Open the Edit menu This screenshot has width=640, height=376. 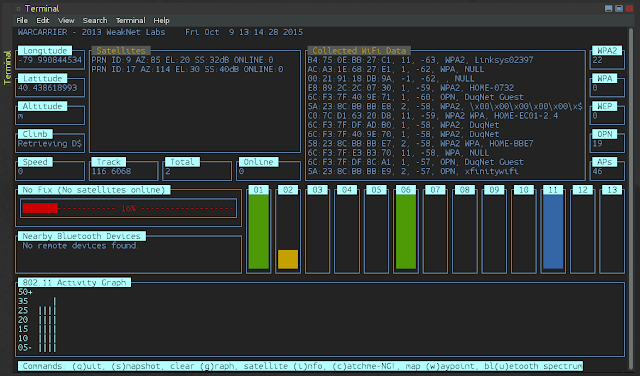point(42,20)
